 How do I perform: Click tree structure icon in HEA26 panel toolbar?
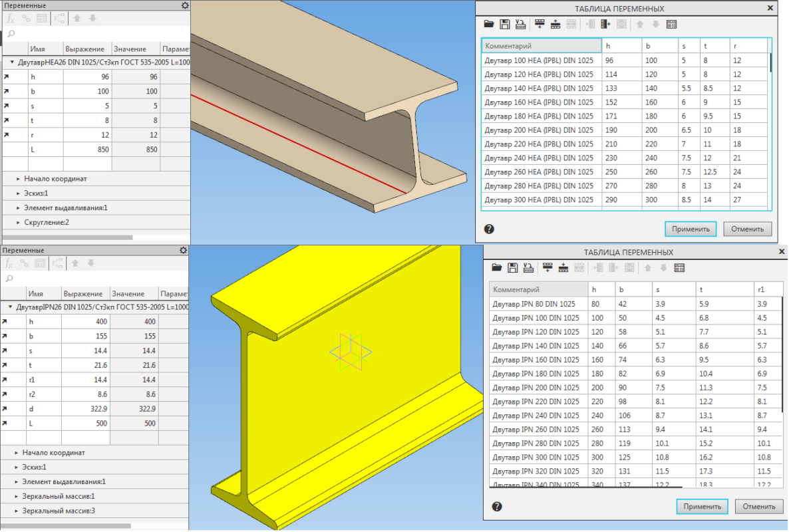60,19
